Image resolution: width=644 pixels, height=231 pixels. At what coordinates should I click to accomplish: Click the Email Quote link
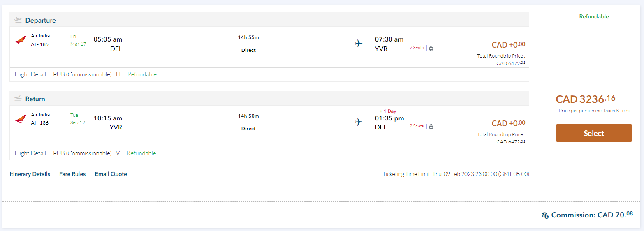coord(111,174)
